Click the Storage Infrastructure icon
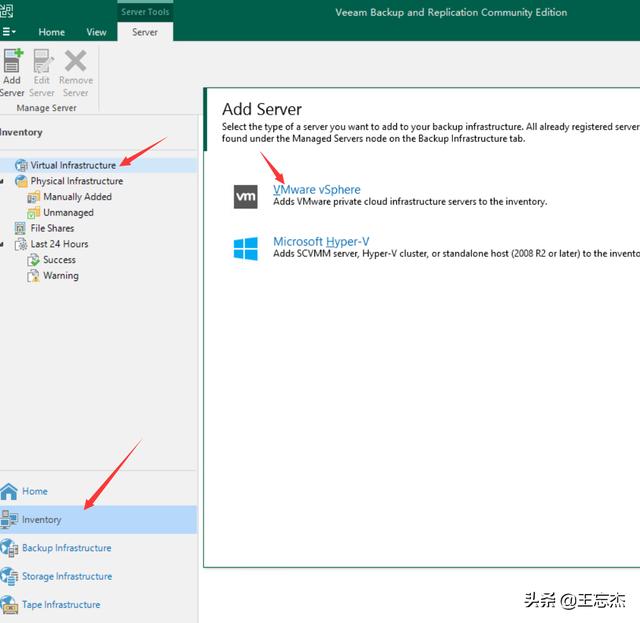 [x=9, y=576]
